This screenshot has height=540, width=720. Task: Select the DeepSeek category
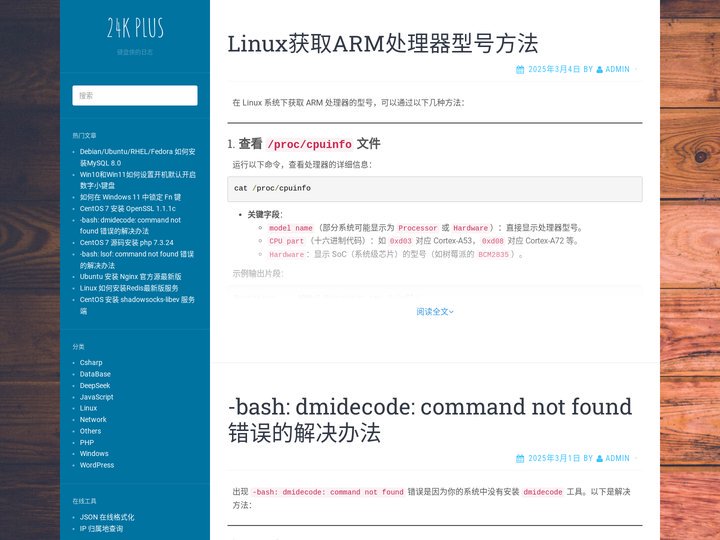tap(95, 385)
